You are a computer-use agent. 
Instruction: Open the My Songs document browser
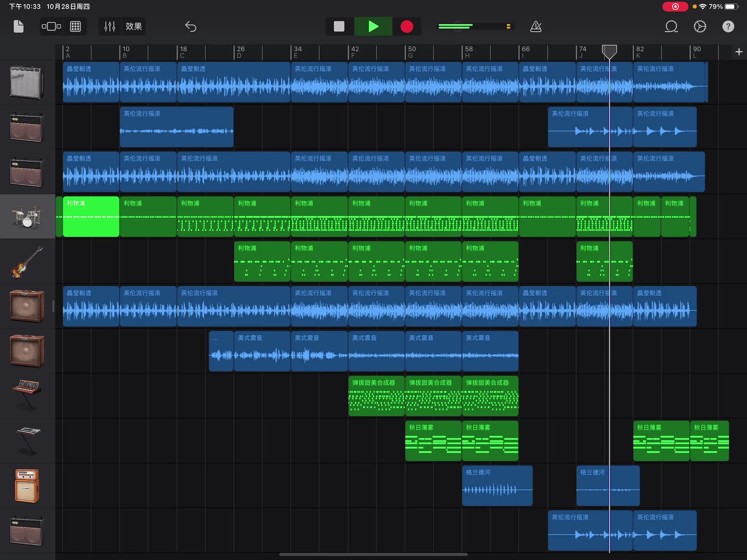pyautogui.click(x=18, y=26)
